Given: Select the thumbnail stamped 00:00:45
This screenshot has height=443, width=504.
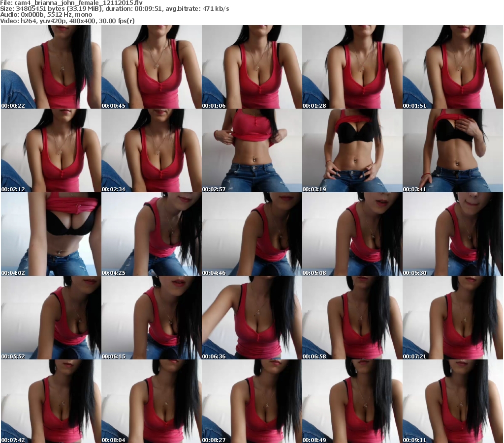Looking at the screenshot, I should coord(152,67).
